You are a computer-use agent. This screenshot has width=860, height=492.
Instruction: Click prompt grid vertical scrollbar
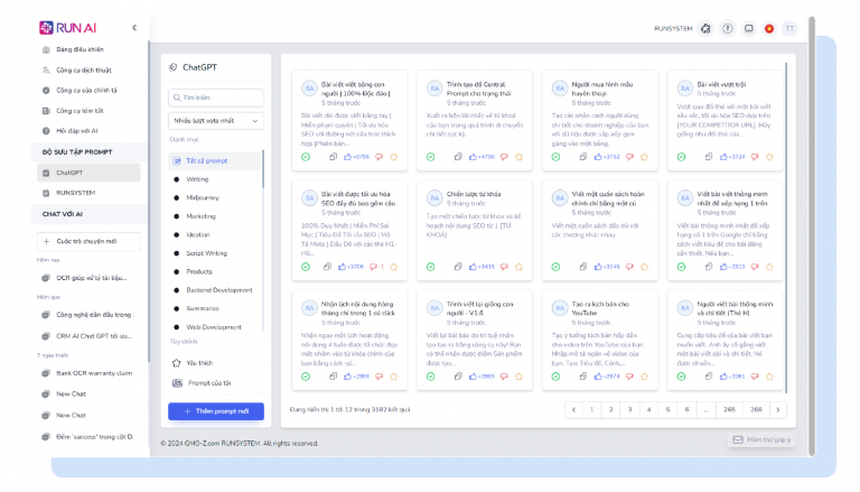point(786,228)
